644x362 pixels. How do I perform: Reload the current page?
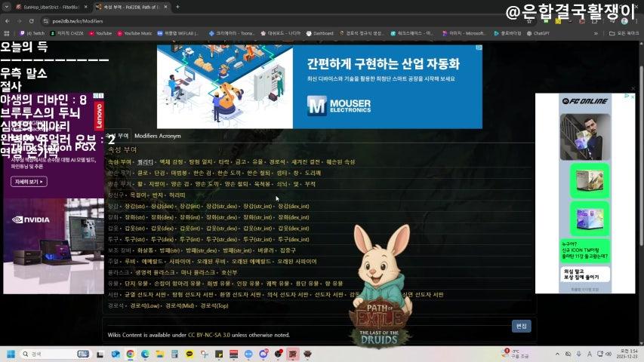coord(31,21)
